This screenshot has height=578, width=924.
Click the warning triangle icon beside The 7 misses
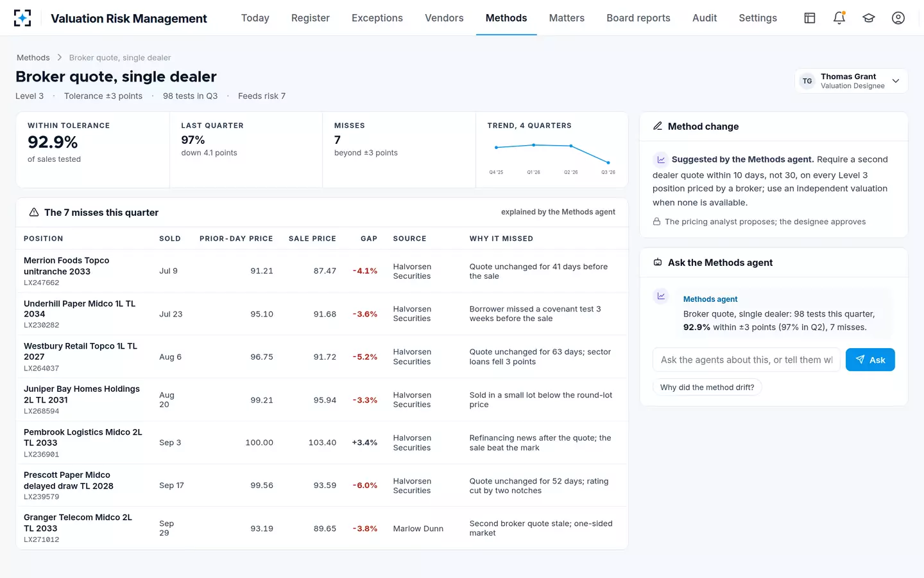pyautogui.click(x=34, y=212)
